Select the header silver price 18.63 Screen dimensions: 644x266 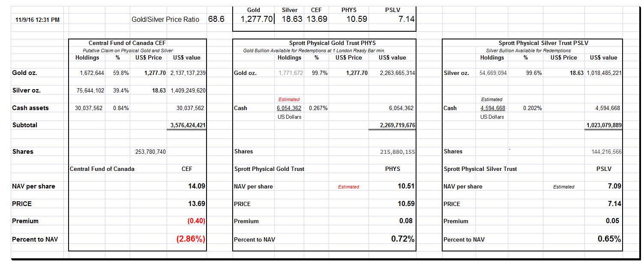click(x=292, y=19)
